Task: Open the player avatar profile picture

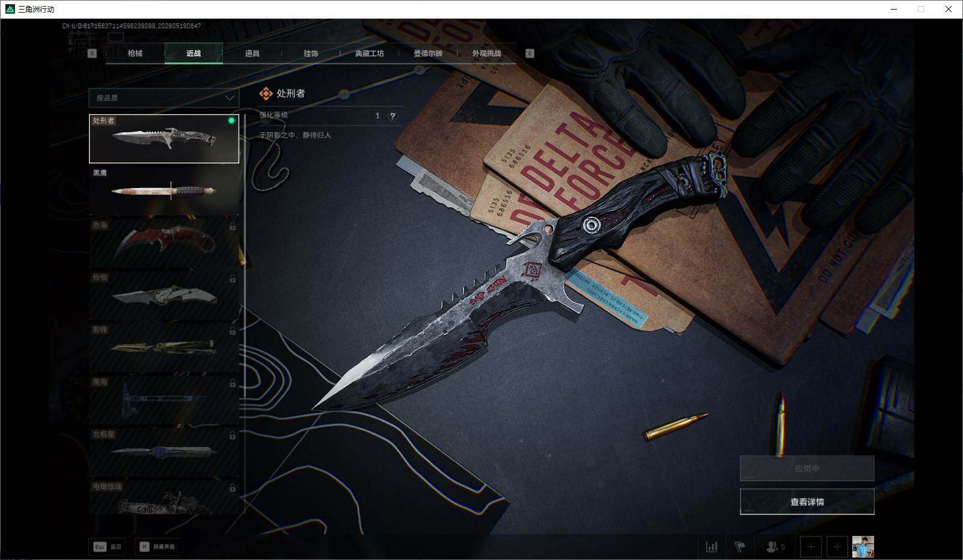Action: [863, 547]
